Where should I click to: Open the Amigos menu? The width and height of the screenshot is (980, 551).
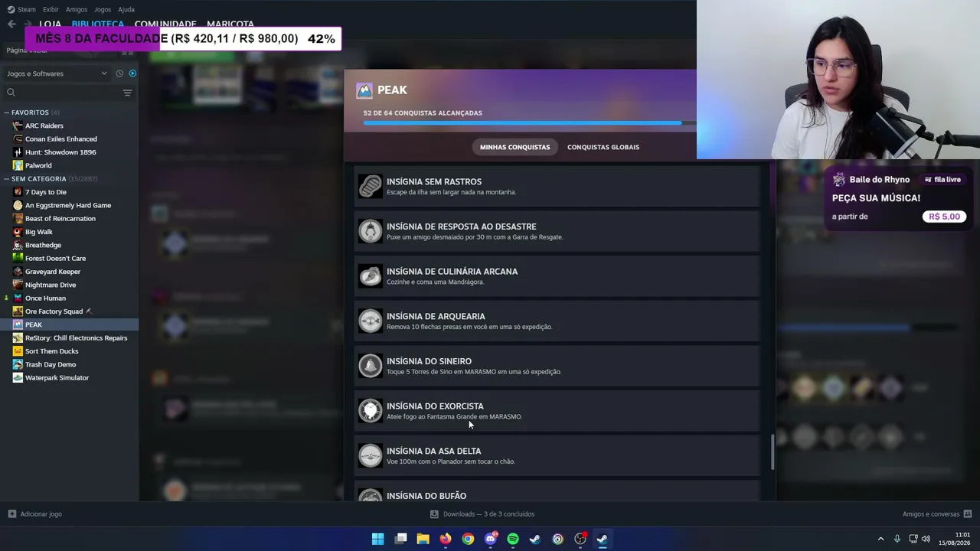[x=77, y=9]
